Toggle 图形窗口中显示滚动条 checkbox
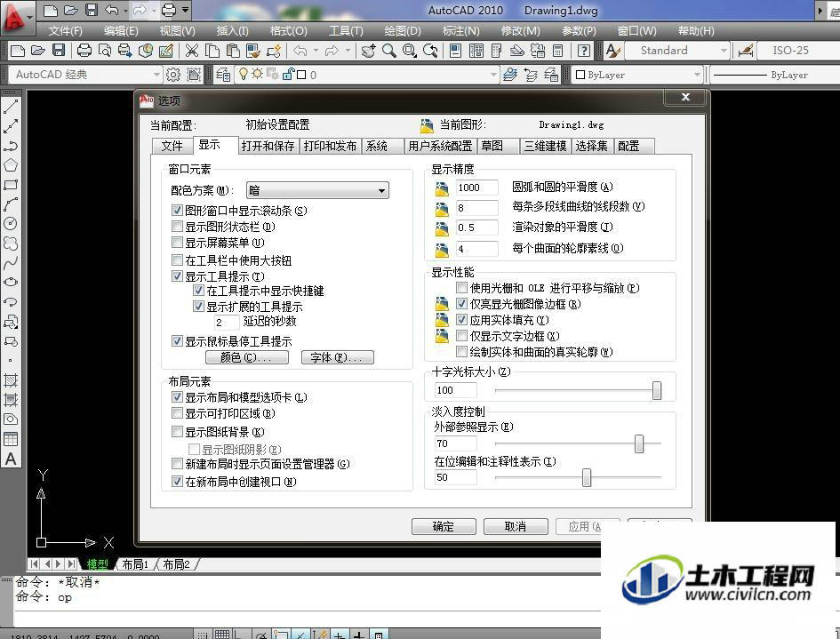Viewport: 840px width, 639px height. (177, 211)
